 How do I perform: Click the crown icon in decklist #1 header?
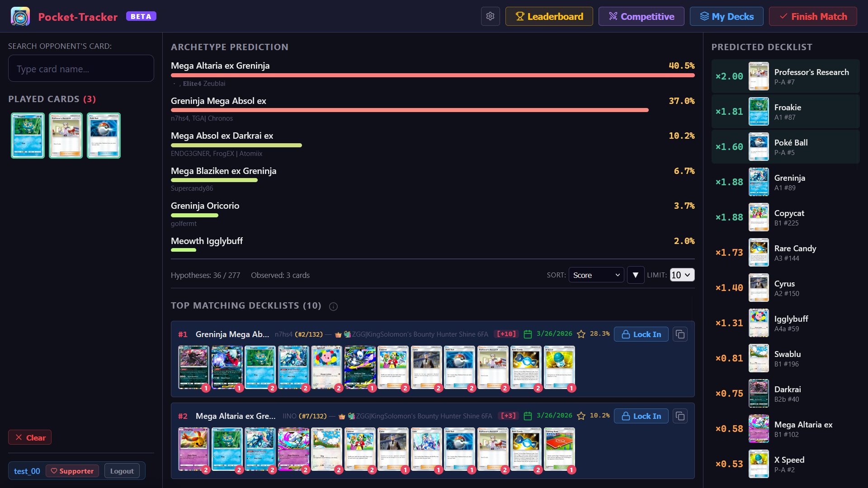click(338, 335)
